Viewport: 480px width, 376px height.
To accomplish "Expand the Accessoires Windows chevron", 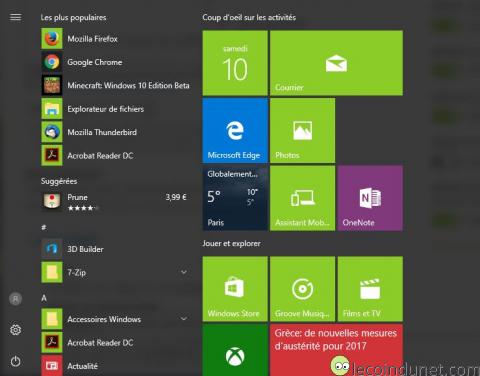I will coord(184,319).
